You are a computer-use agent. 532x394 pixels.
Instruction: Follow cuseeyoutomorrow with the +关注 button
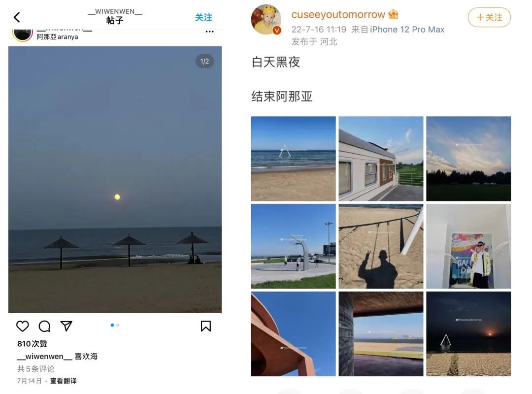coord(489,17)
